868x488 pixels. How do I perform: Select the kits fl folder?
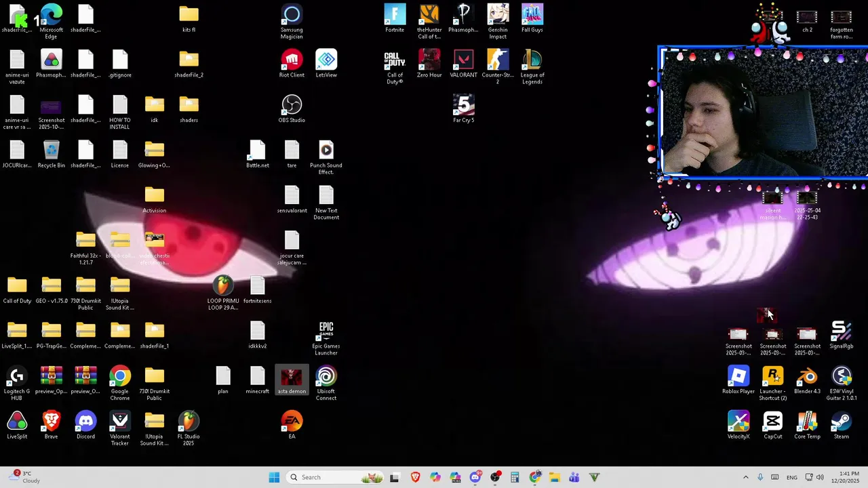[x=189, y=18]
